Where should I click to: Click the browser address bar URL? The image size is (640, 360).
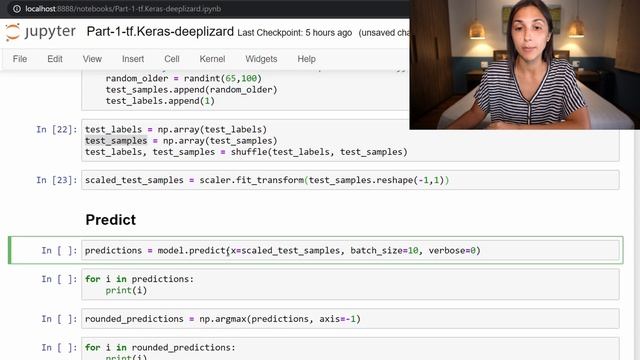tap(123, 9)
